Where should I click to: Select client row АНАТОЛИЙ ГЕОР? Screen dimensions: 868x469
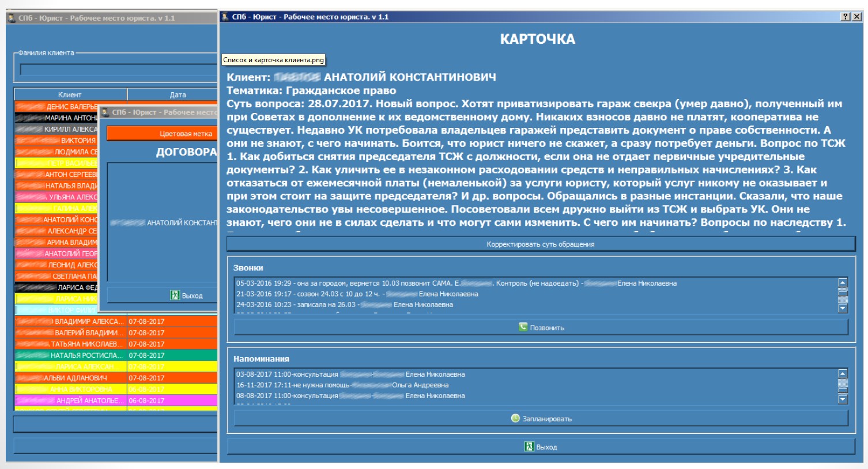pos(56,254)
